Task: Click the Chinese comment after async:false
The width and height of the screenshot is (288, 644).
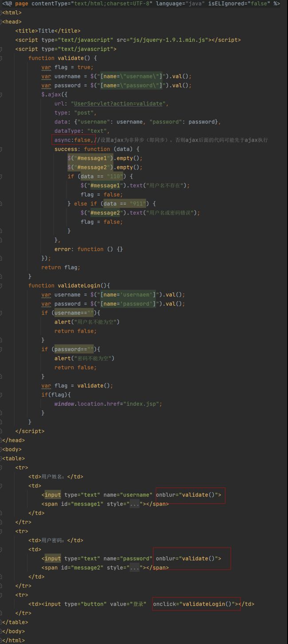Action: pyautogui.click(x=182, y=140)
